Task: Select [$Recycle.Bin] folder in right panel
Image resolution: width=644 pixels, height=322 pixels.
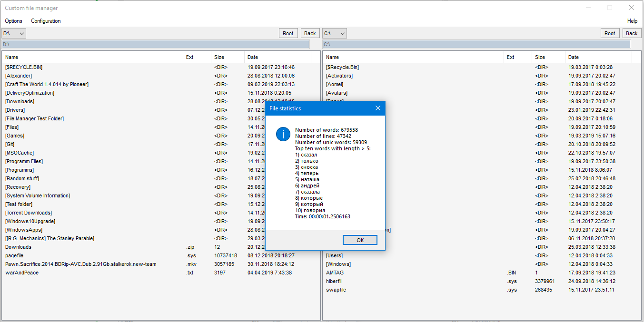Action: pyautogui.click(x=342, y=68)
